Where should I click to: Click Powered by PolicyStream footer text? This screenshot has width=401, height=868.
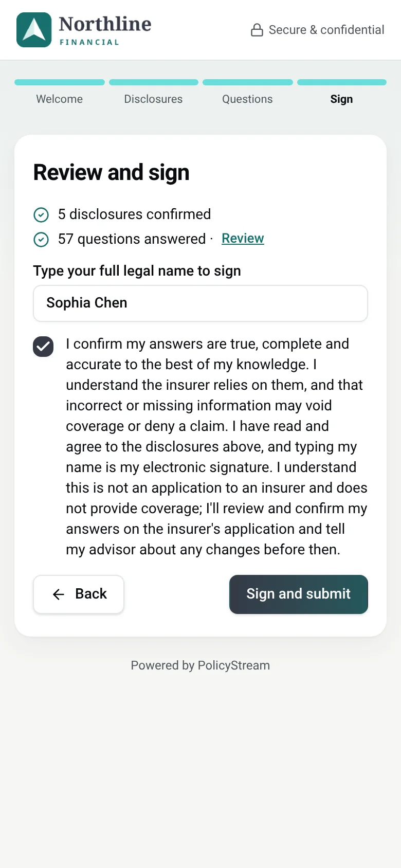coord(200,665)
